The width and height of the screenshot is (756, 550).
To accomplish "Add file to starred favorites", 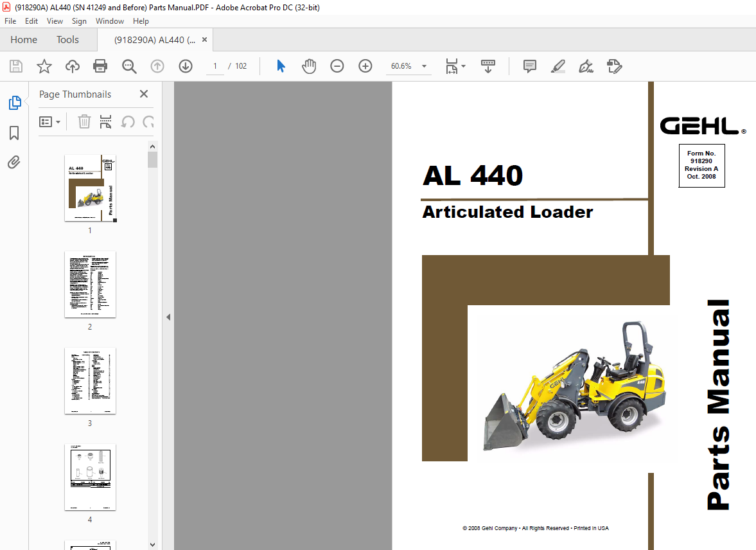I will (x=44, y=66).
